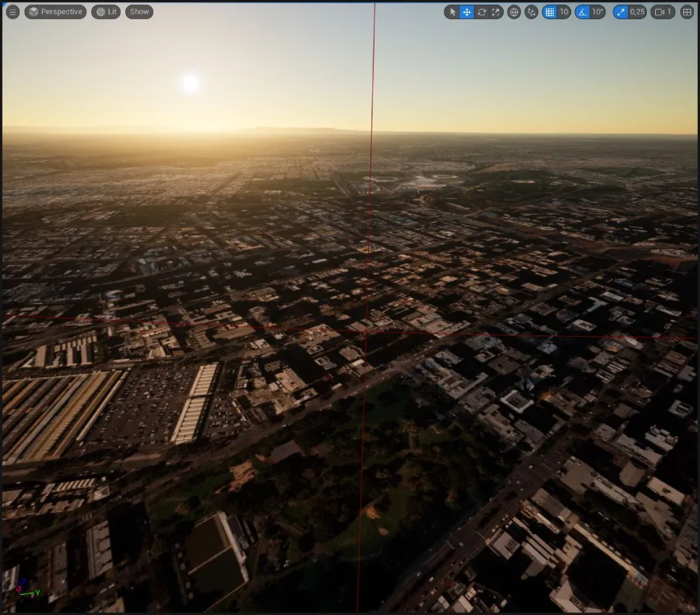700x615 pixels.
Task: Toggle grid snapping on or off
Action: [549, 12]
